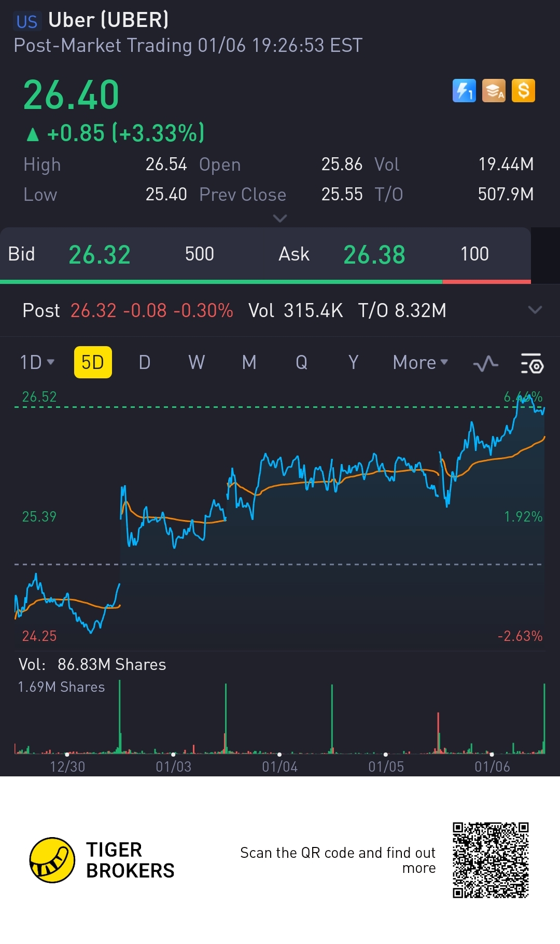This screenshot has height=944, width=560.
Task: Open the More timeframes dropdown
Action: (421, 362)
